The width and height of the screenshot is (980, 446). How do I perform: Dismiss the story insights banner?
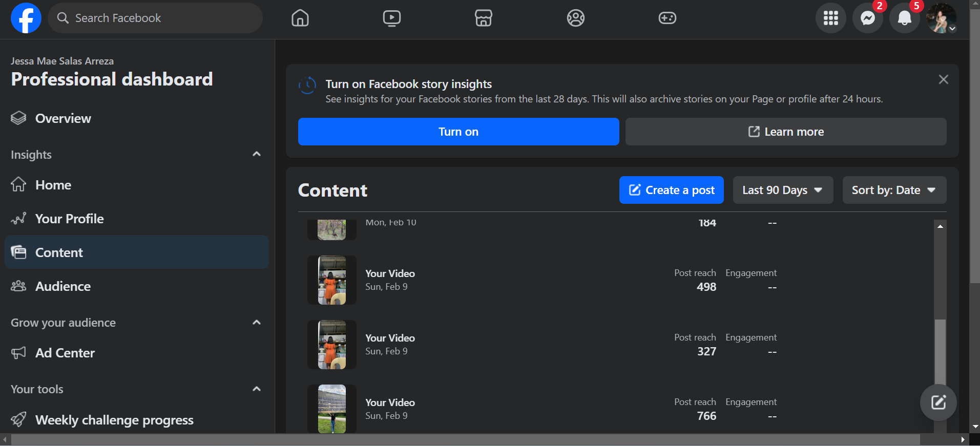(943, 79)
